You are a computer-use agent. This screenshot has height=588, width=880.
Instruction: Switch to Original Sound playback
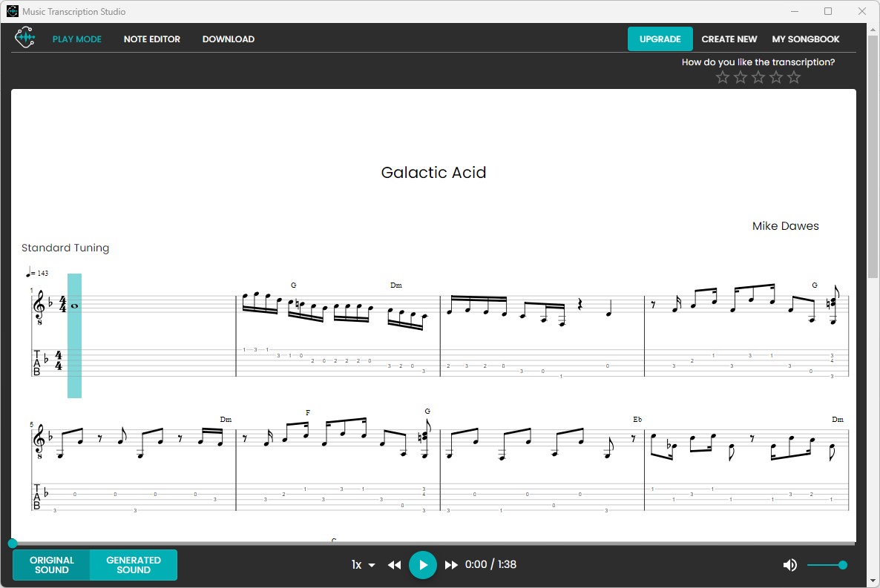tap(53, 564)
